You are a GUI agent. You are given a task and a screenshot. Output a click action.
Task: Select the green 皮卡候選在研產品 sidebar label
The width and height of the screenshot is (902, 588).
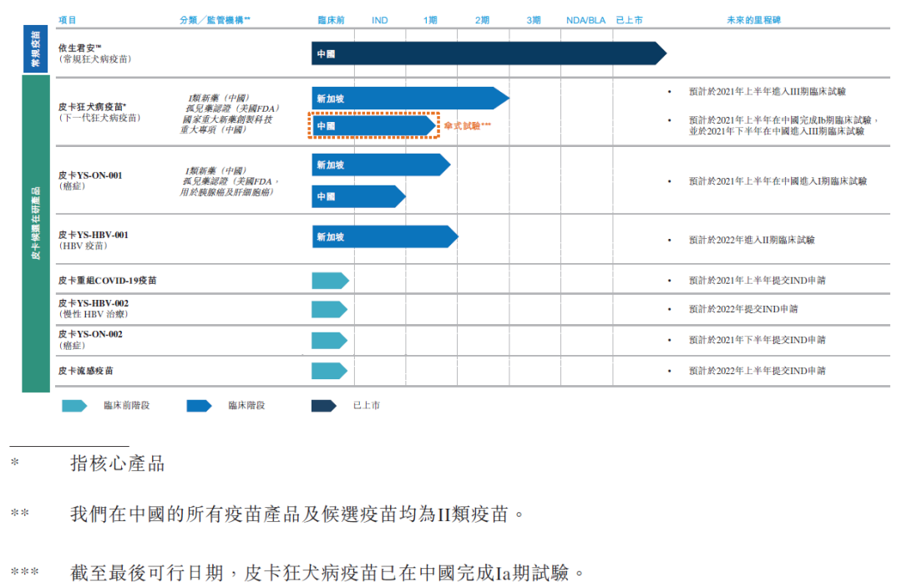(x=35, y=234)
